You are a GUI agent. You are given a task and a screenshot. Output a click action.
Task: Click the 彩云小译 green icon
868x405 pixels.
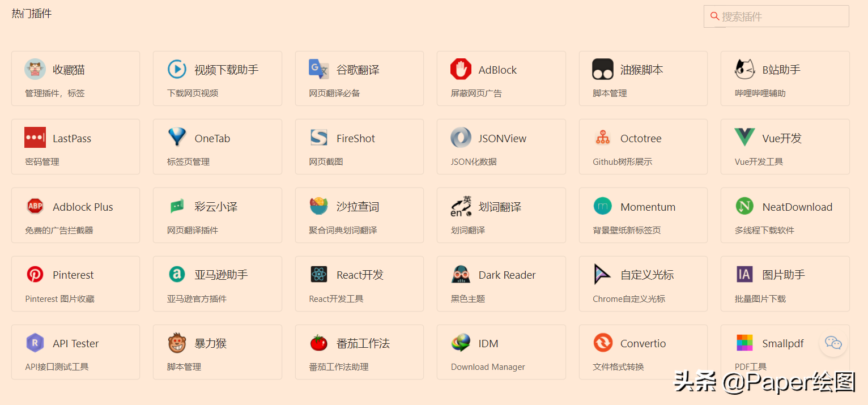pos(177,207)
